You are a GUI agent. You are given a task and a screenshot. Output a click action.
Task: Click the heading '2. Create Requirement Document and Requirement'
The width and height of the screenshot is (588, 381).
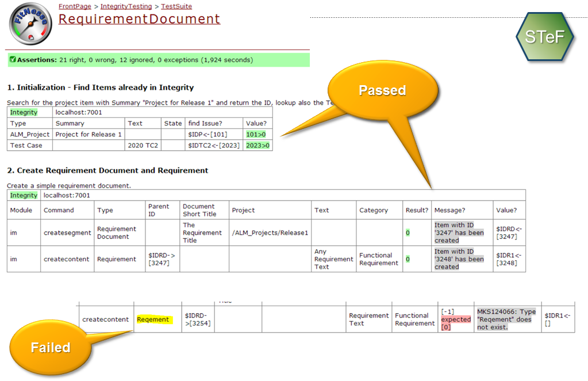[x=107, y=170]
